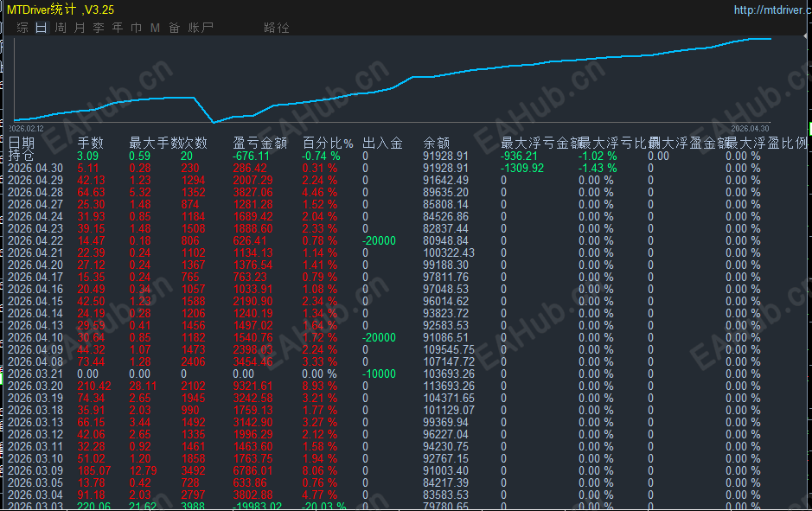Click withdrawal -20000 on 2026.04.22

[x=379, y=240]
